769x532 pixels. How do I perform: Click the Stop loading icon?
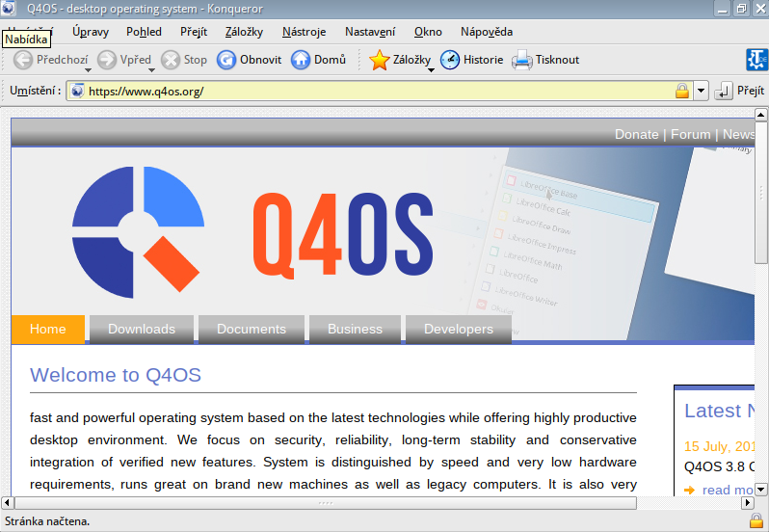(171, 60)
